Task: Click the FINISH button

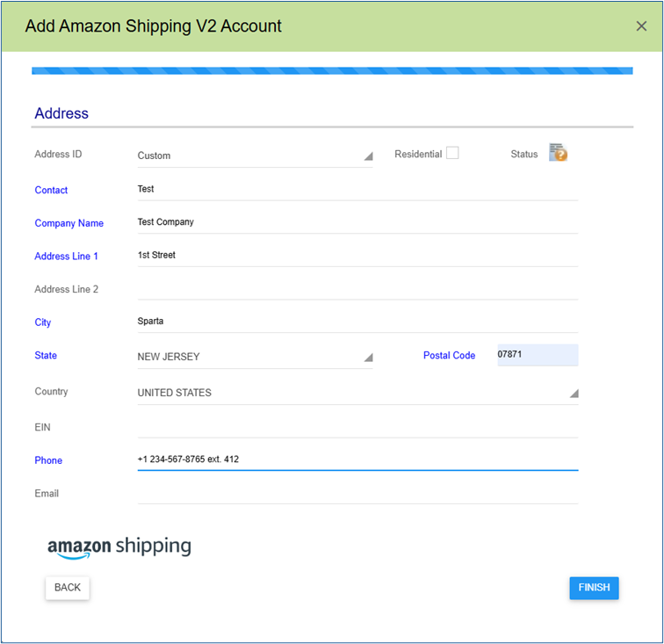Action: coord(594,588)
